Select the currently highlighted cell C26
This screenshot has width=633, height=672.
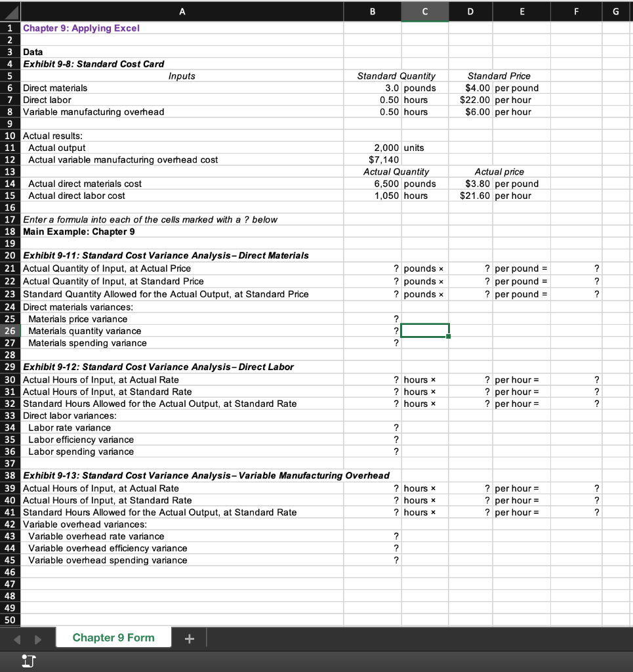coord(425,330)
